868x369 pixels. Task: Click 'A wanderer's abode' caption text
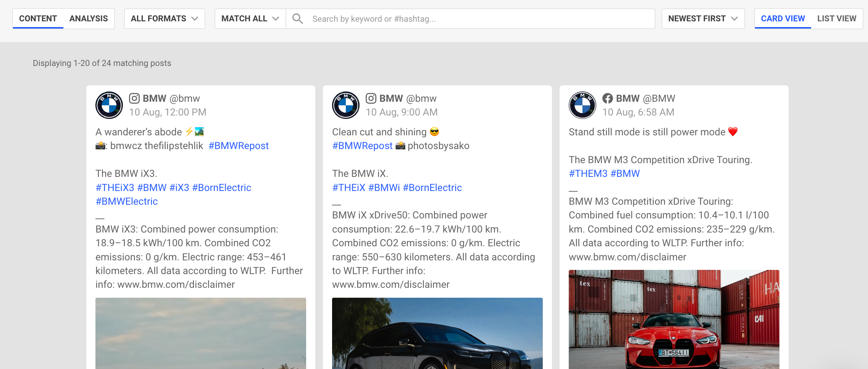139,132
